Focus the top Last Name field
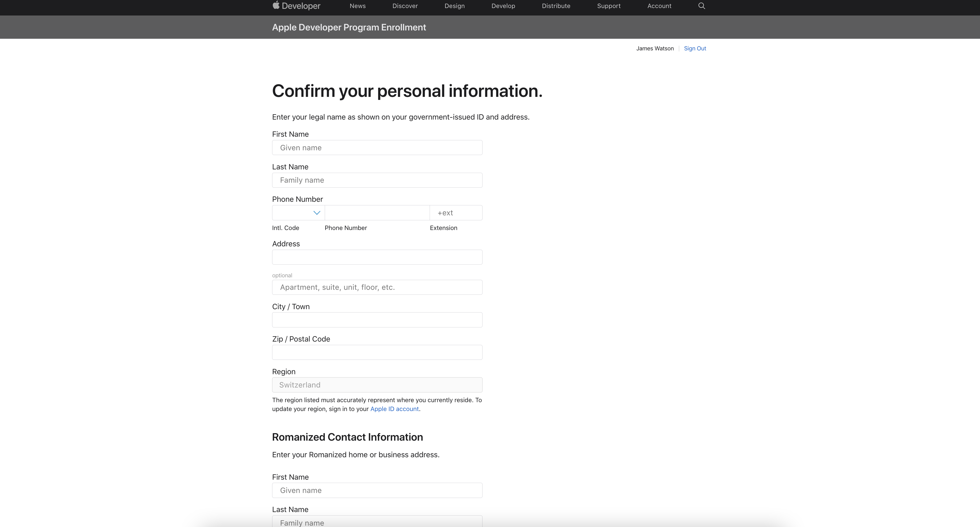The image size is (980, 527). tap(377, 180)
